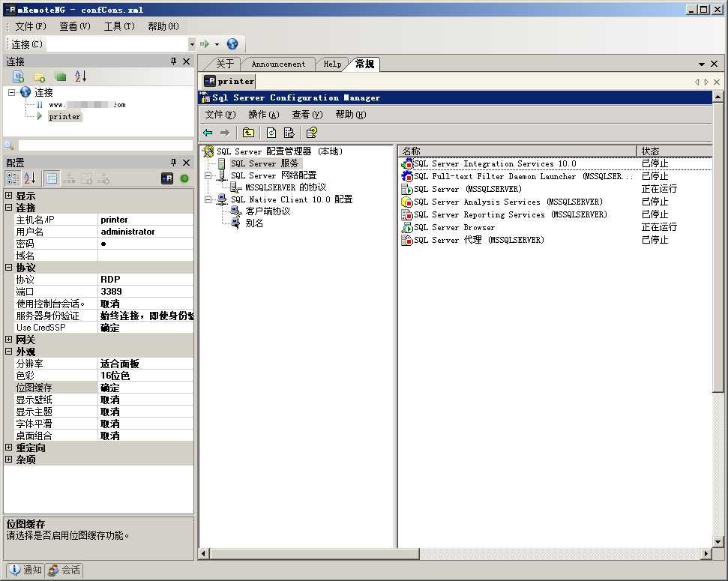Select SQL Server 服务 in the tree
This screenshot has height=581, width=728.
265,163
